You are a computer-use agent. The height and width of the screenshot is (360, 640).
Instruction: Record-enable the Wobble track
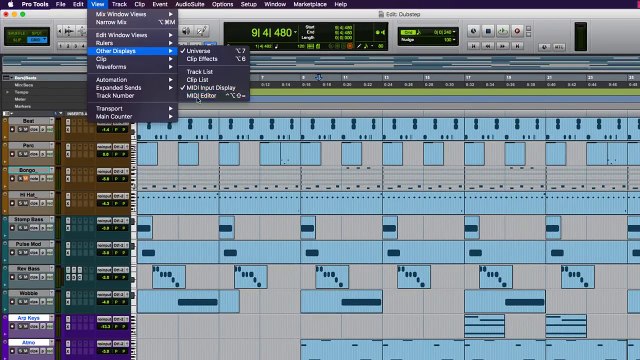pyautogui.click(x=12, y=302)
